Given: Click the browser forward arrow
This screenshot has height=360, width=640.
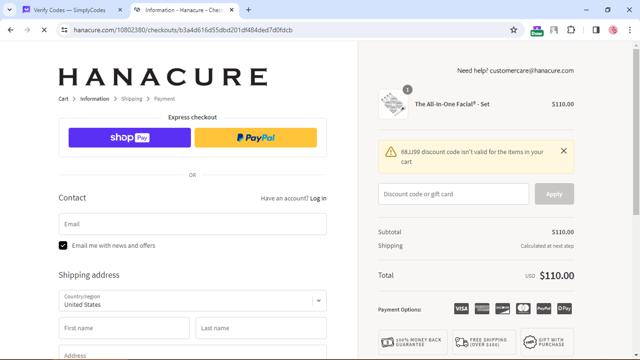Looking at the screenshot, I should 27,30.
